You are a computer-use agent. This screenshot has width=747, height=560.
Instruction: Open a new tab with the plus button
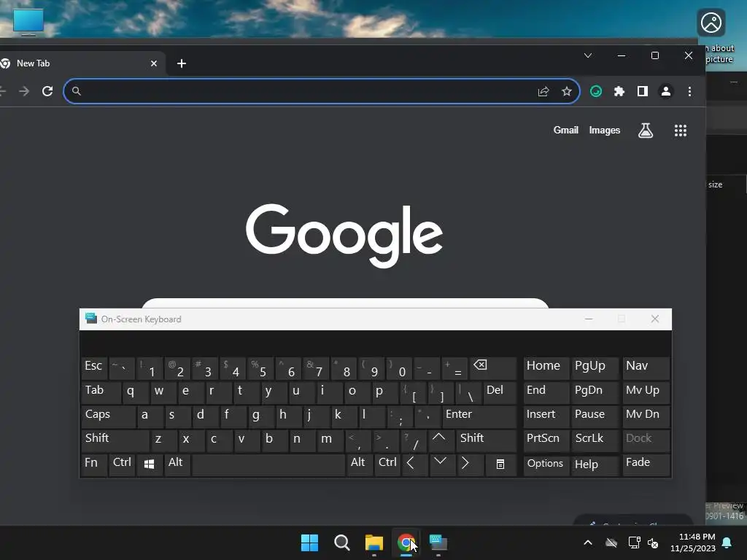tap(182, 63)
